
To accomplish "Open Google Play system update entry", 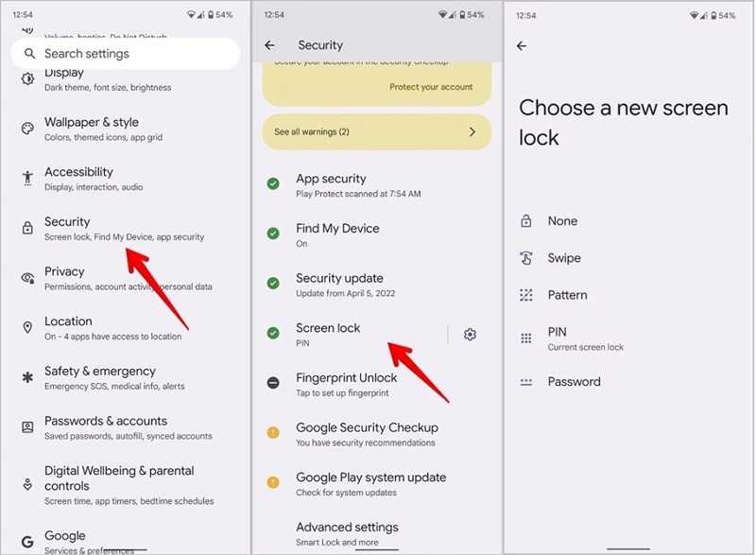I will (x=376, y=484).
